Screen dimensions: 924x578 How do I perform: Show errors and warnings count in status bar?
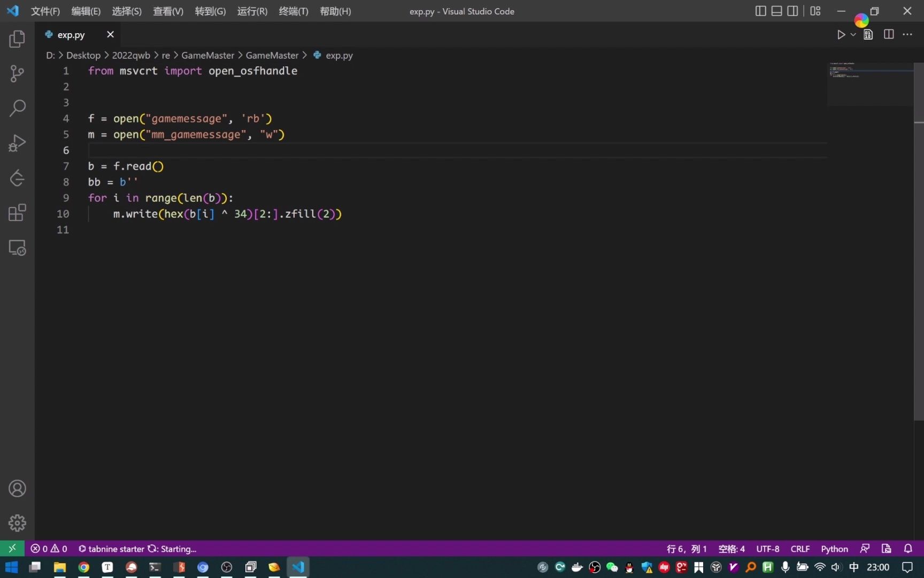pyautogui.click(x=49, y=549)
